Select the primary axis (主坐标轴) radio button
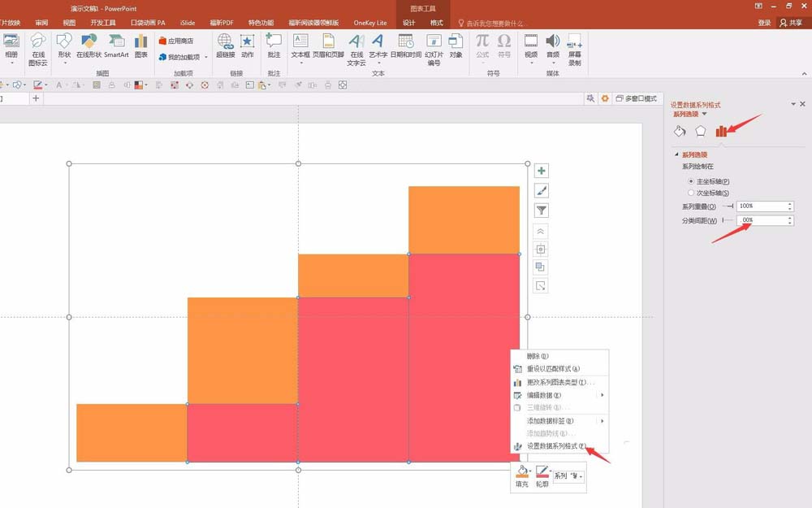The height and width of the screenshot is (508, 812). 691,181
